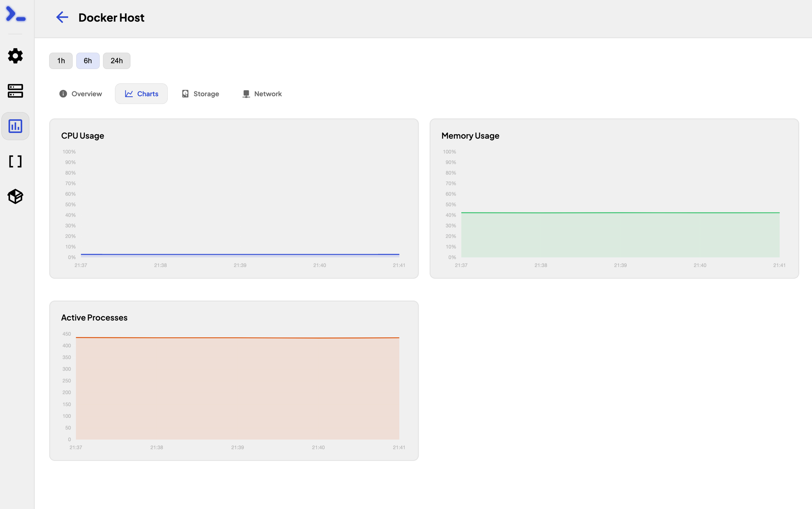The height and width of the screenshot is (509, 812).
Task: Select the servers icon in the sidebar
Action: [15, 91]
